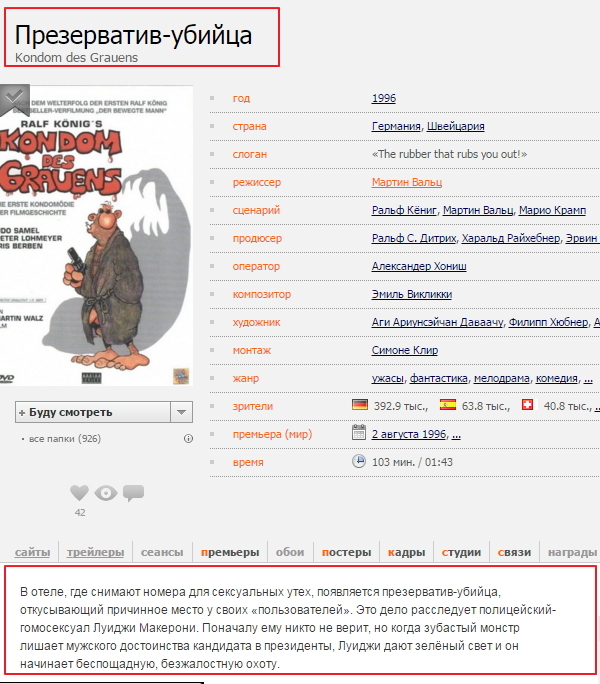Expand the genre list ellipsis
Image resolution: width=600 pixels, height=684 pixels.
click(589, 379)
